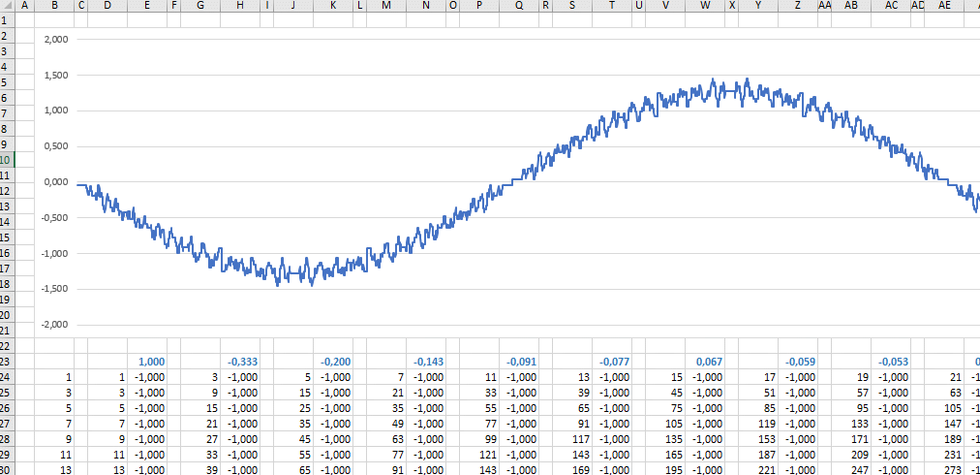This screenshot has width=980, height=475.
Task: Select cell W23 containing 0,067
Action: (x=705, y=362)
